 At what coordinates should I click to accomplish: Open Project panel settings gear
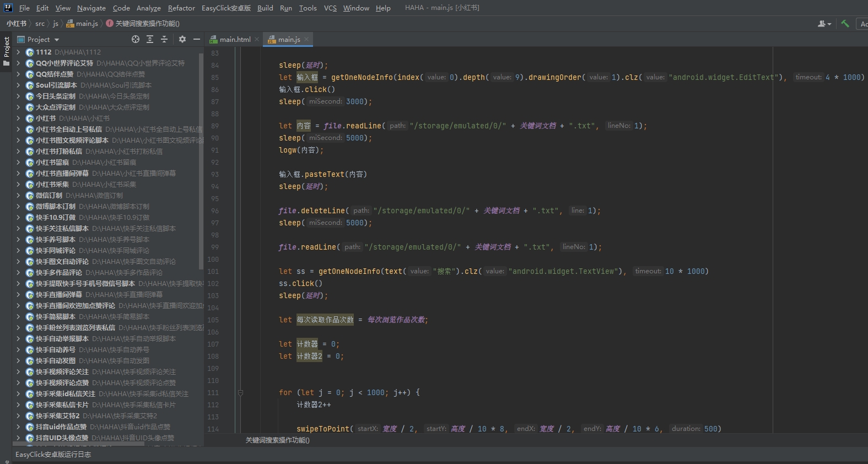pos(182,39)
